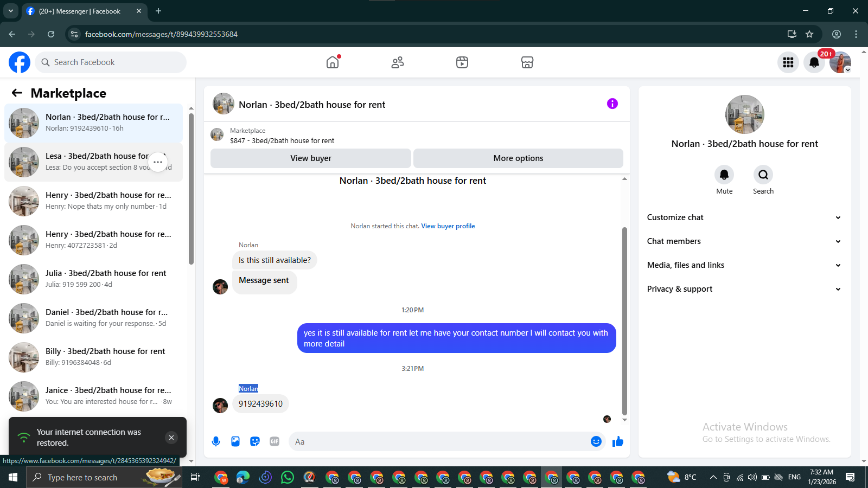This screenshot has height=488, width=868.
Task: Open the View buyer profile link
Action: point(448,226)
